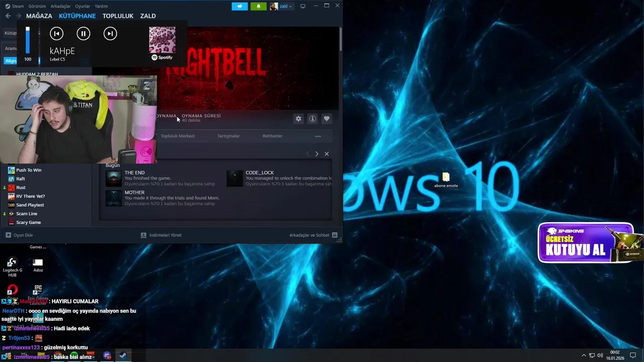Viewport: 644px width, 362px height.
Task: Select abone emote desktop folder
Action: 446,180
